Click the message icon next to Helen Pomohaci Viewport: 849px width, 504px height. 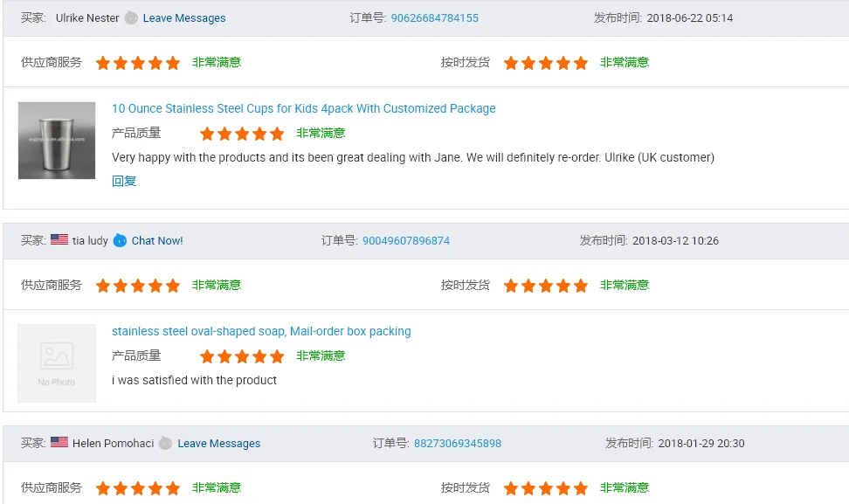click(165, 443)
